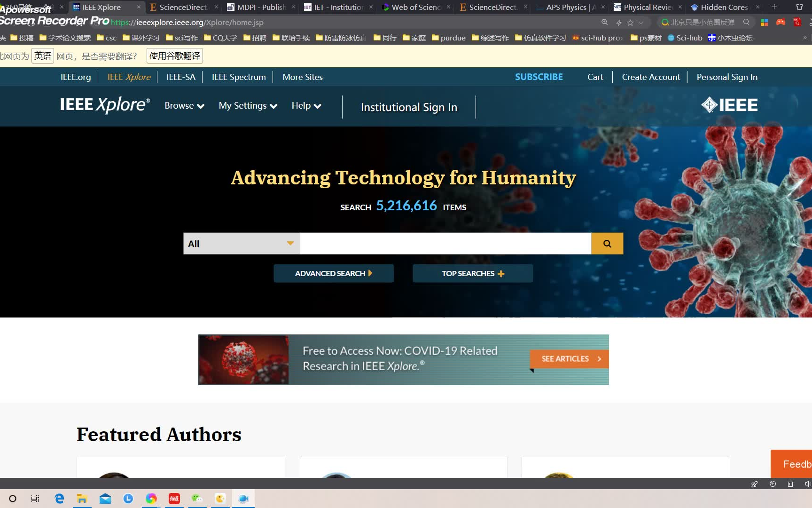Click the browser skin shirt icon
Image resolution: width=812 pixels, height=508 pixels.
[799, 7]
